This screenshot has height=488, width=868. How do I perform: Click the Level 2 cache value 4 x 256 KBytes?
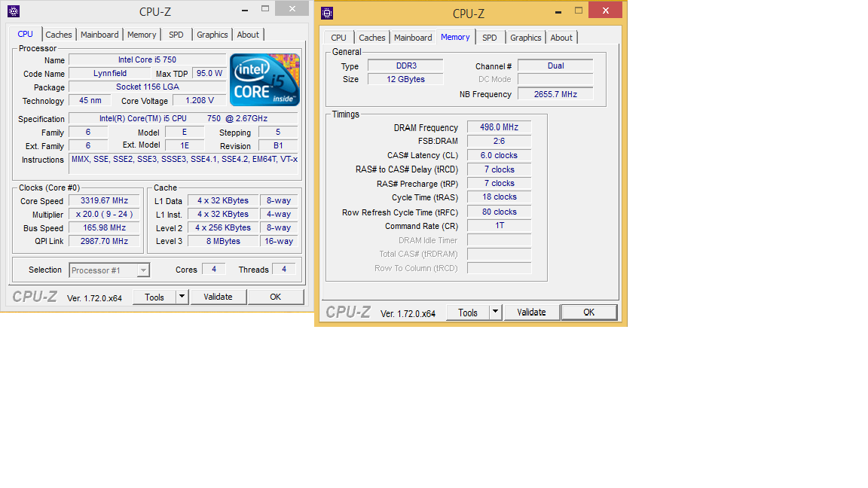(223, 228)
